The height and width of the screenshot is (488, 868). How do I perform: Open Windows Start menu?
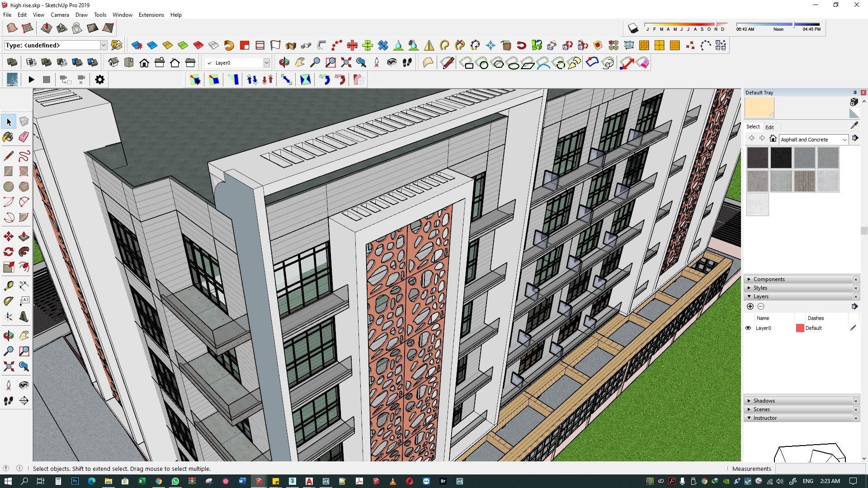tap(8, 481)
